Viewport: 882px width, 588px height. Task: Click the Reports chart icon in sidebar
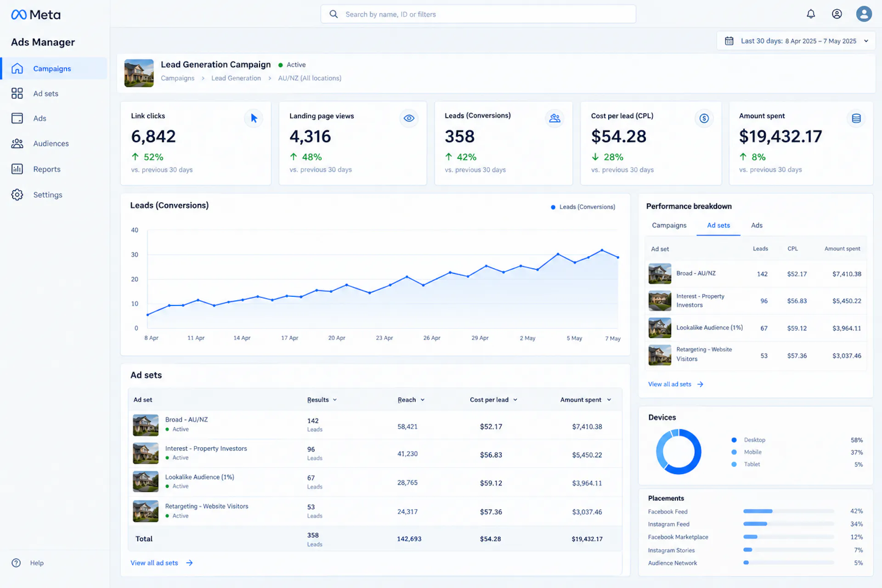tap(17, 169)
